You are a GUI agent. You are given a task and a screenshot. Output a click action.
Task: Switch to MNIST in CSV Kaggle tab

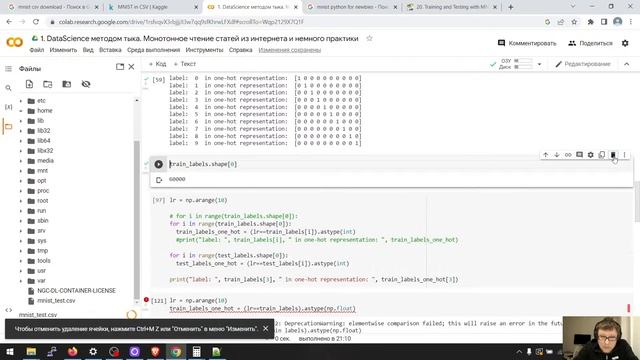[152, 7]
